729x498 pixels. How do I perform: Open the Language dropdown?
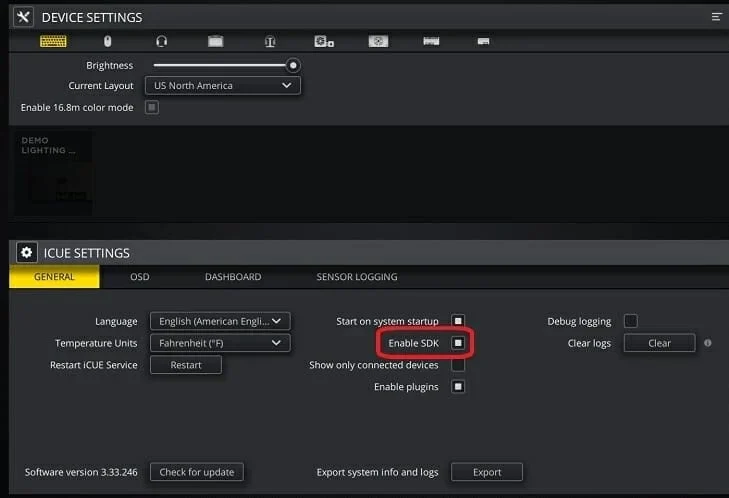(x=220, y=321)
